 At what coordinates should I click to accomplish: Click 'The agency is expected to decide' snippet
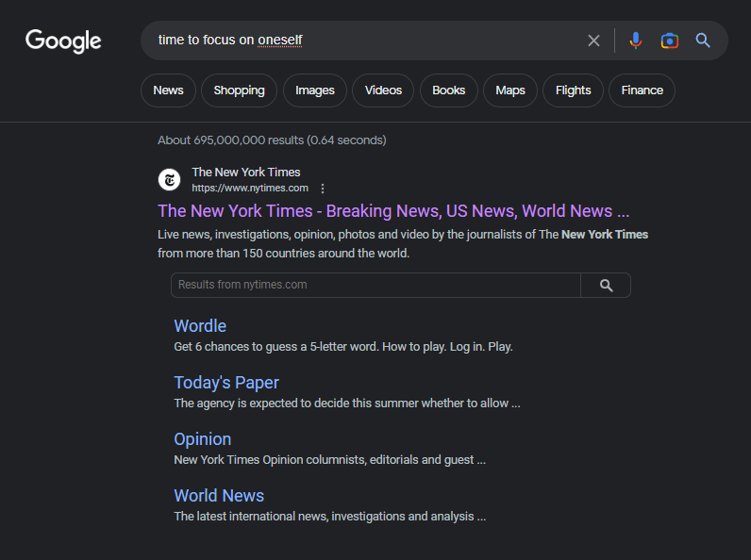coord(347,403)
